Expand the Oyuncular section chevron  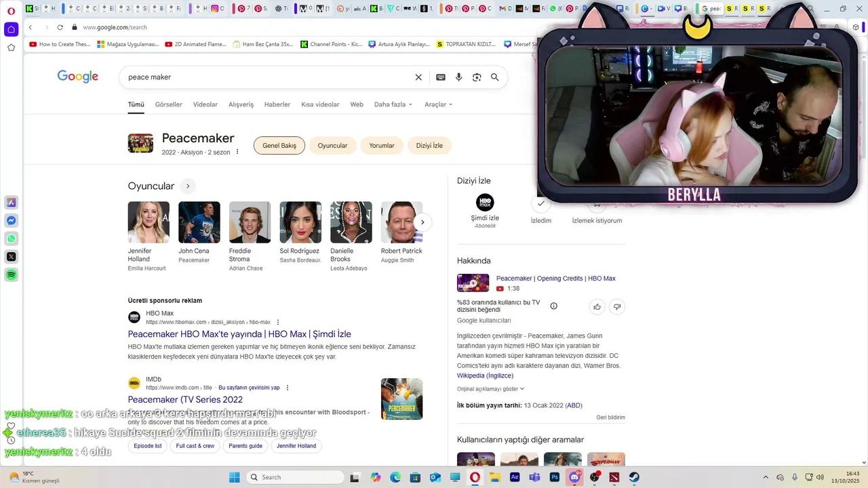click(188, 186)
